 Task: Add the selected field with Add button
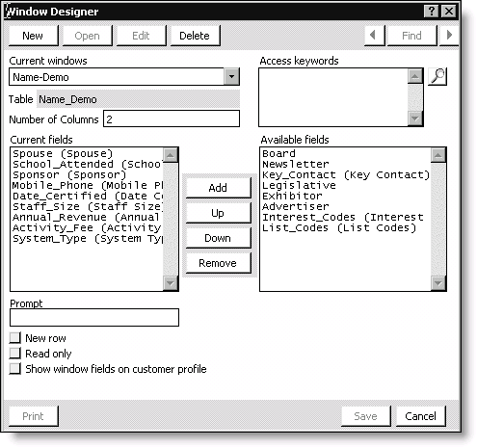(x=218, y=188)
